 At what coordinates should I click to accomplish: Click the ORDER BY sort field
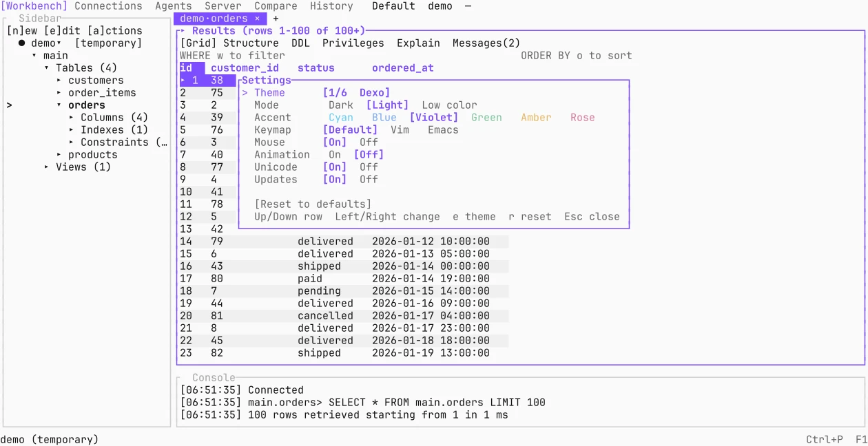tap(576, 56)
